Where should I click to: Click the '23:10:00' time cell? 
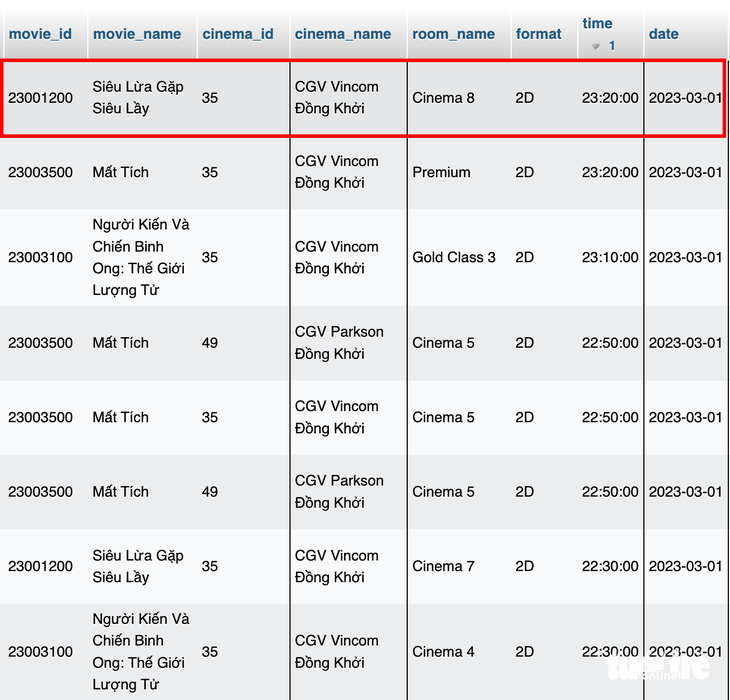pos(610,257)
